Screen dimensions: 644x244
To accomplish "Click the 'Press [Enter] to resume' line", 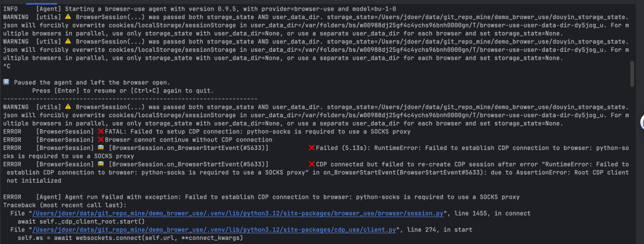I will (122, 90).
